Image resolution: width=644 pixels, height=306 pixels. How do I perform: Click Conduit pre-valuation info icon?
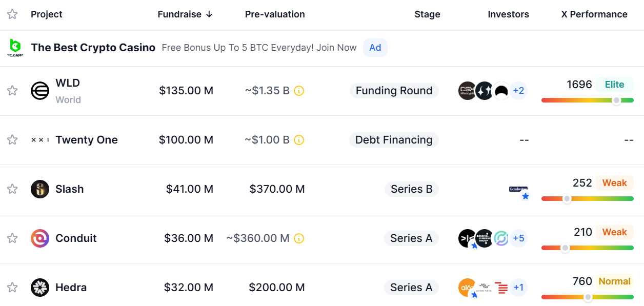click(x=299, y=238)
